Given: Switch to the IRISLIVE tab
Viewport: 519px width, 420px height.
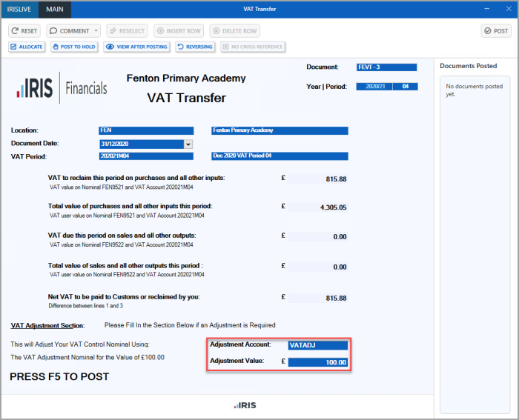Looking at the screenshot, I should click(19, 10).
